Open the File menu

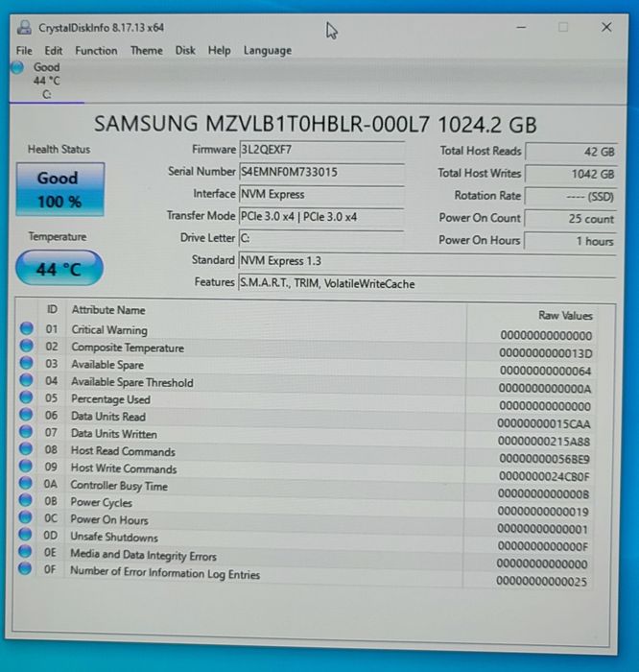[x=24, y=51]
